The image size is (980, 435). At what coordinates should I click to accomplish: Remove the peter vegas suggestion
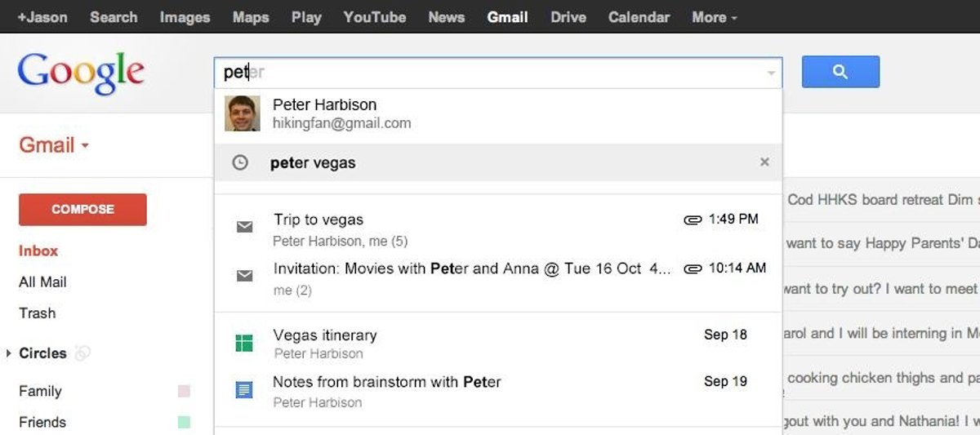click(x=764, y=162)
